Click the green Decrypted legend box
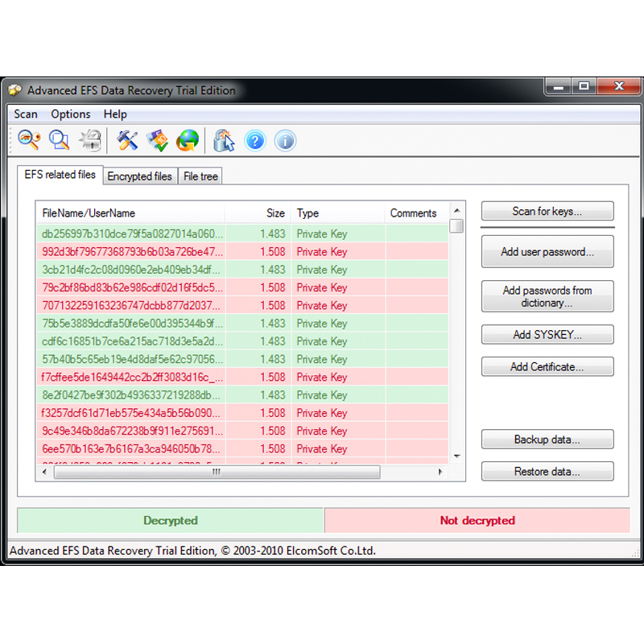 [171, 520]
